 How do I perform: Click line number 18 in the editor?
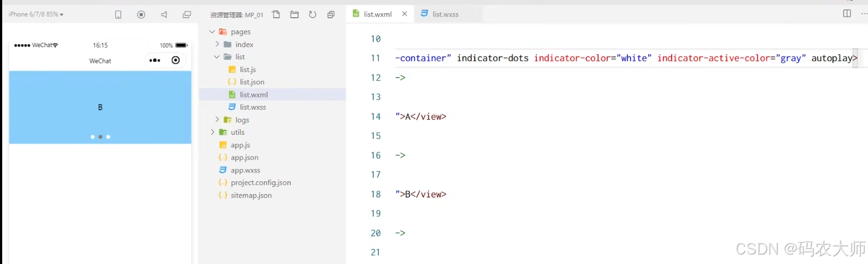click(x=375, y=194)
